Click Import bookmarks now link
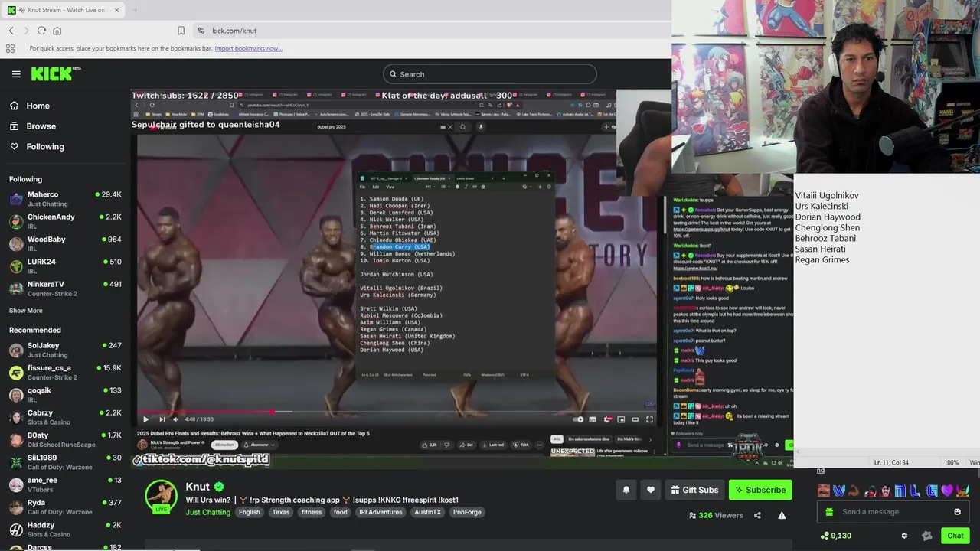Screen dimensions: 980x551 click(248, 48)
